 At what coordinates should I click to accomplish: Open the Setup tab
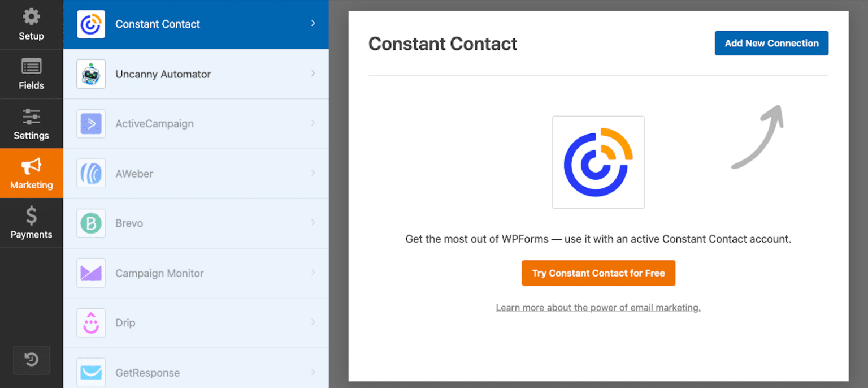(x=31, y=24)
